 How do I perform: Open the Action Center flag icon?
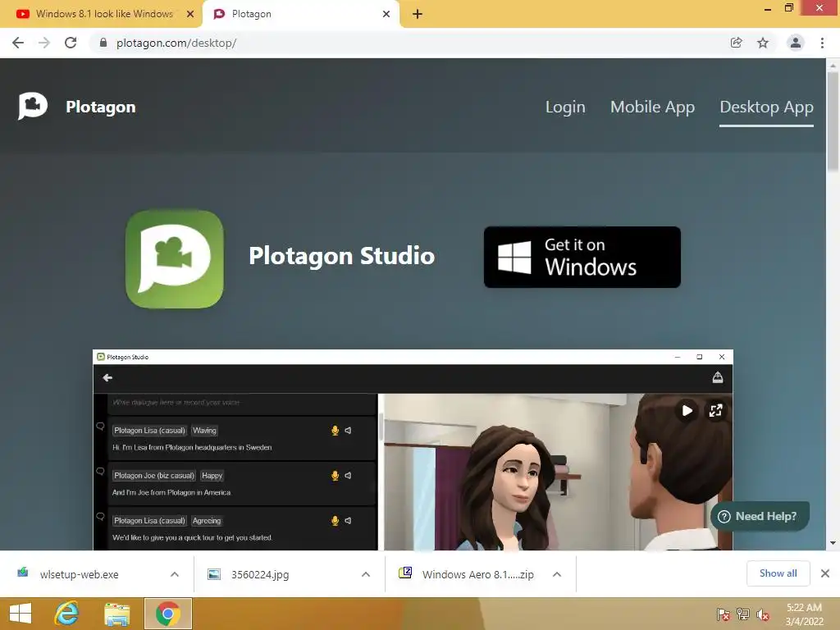pyautogui.click(x=724, y=614)
